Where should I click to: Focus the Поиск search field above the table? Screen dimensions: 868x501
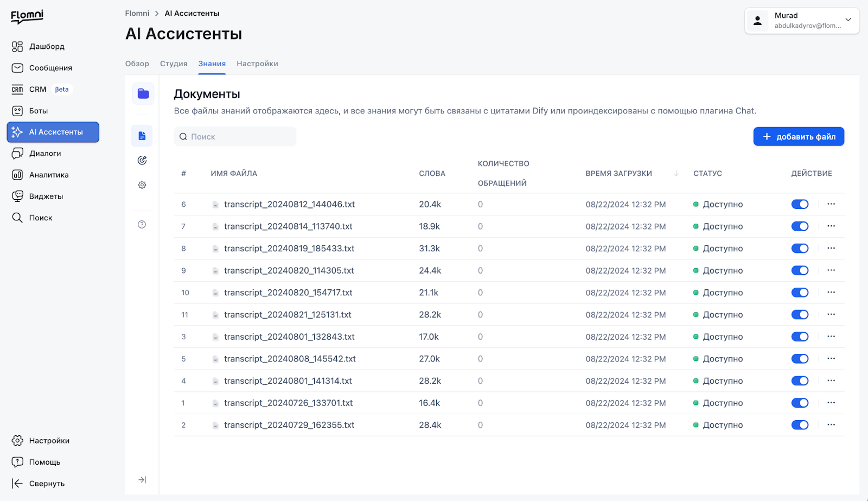click(235, 137)
